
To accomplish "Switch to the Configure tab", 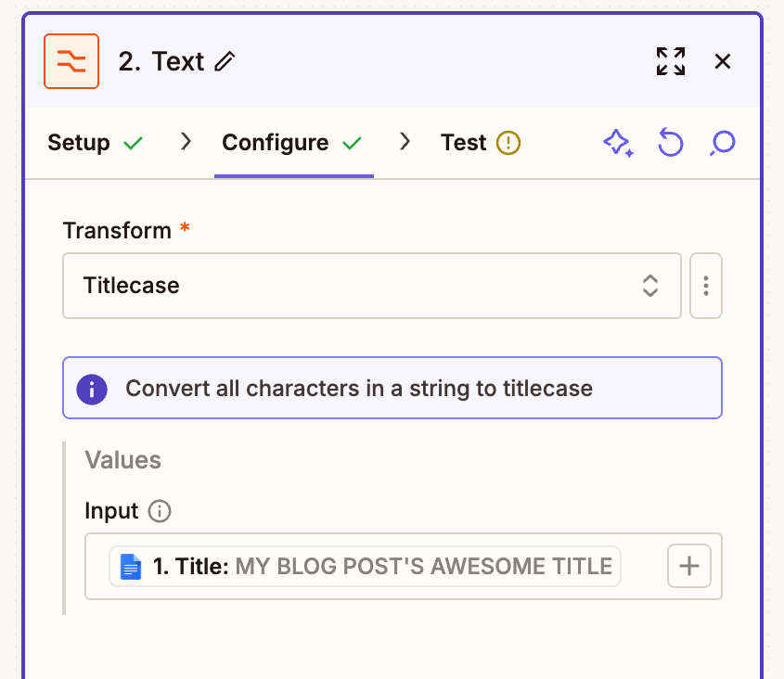I will 292,143.
